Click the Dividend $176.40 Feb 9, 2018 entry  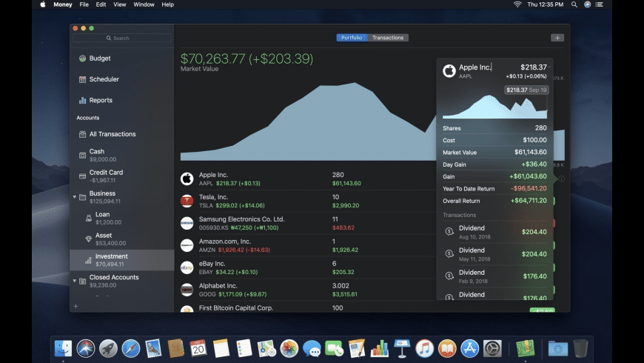tap(495, 276)
